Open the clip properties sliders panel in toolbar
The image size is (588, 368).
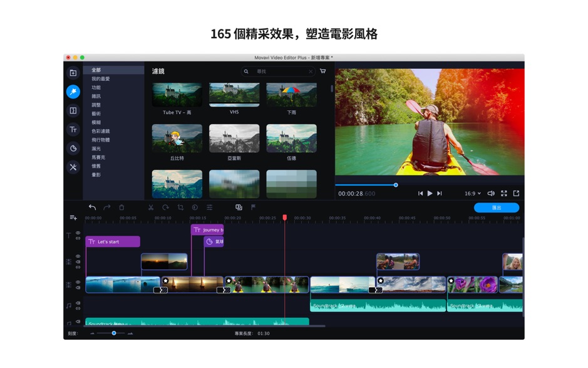pyautogui.click(x=209, y=208)
